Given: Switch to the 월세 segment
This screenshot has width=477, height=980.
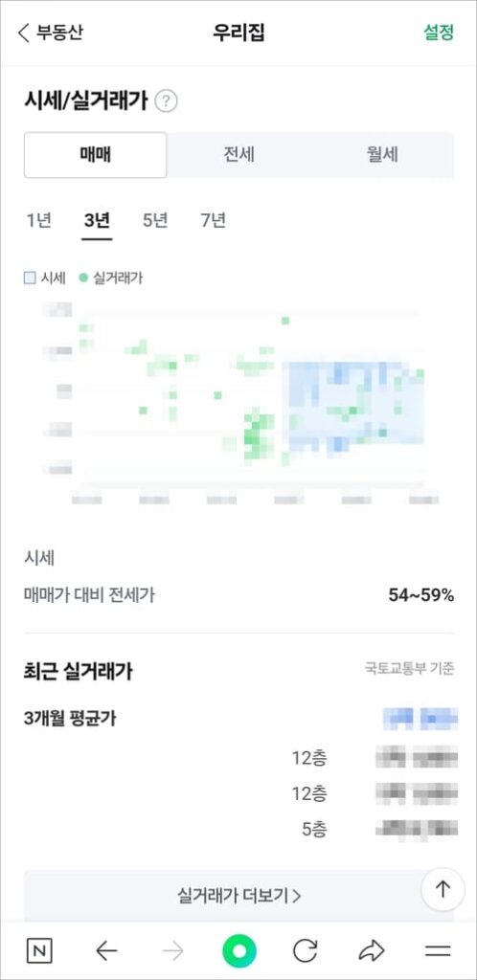Looking at the screenshot, I should pyautogui.click(x=382, y=155).
